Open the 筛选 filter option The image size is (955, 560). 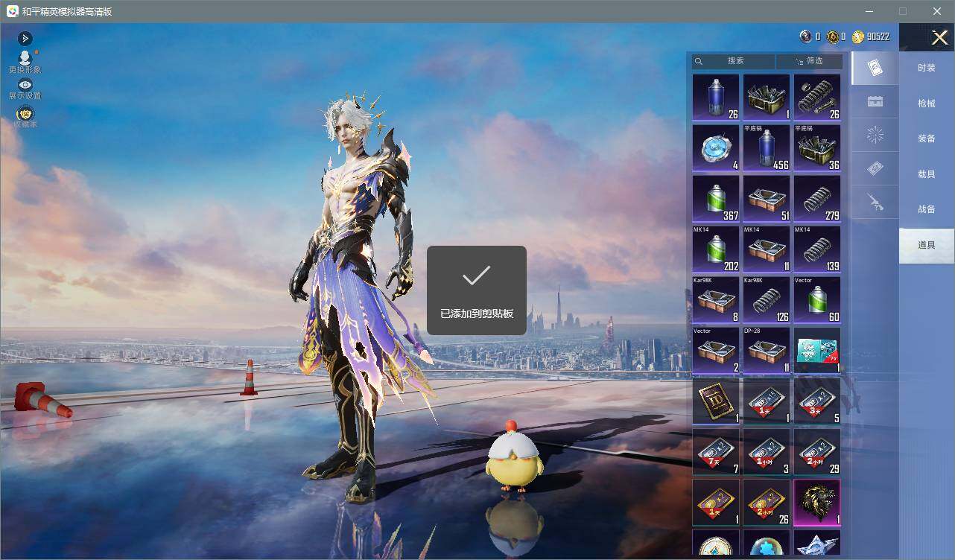(809, 61)
